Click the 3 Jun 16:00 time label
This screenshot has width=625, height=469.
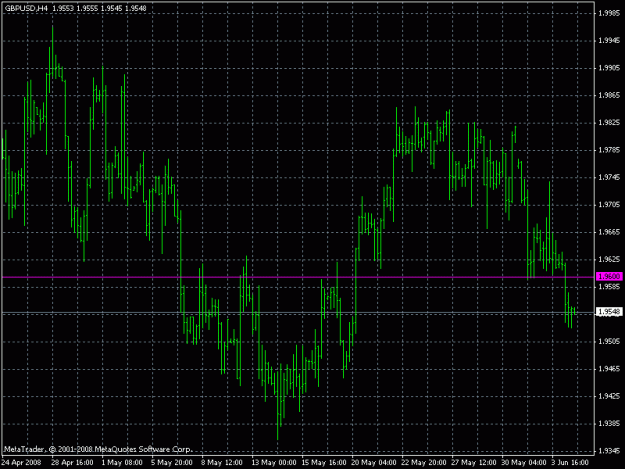click(x=570, y=463)
